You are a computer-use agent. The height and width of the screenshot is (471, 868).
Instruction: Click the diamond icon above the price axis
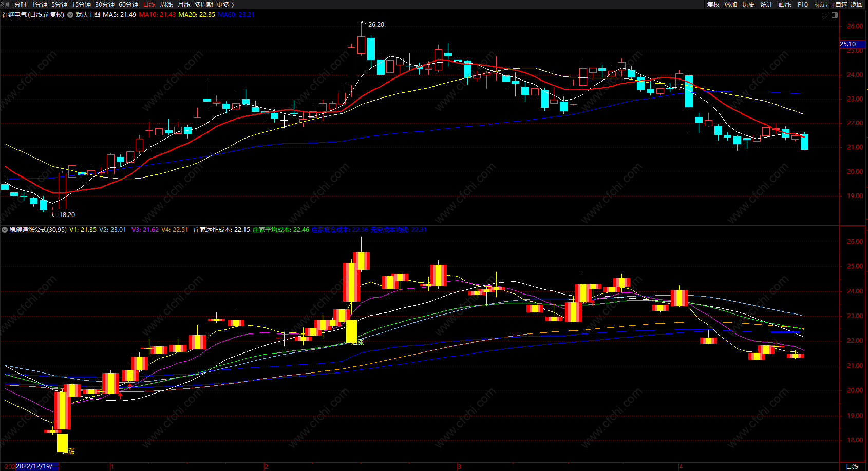click(825, 15)
